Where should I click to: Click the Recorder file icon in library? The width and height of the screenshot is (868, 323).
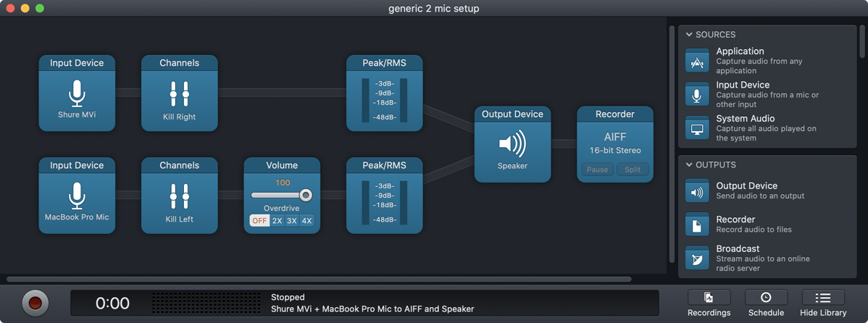pyautogui.click(x=697, y=225)
